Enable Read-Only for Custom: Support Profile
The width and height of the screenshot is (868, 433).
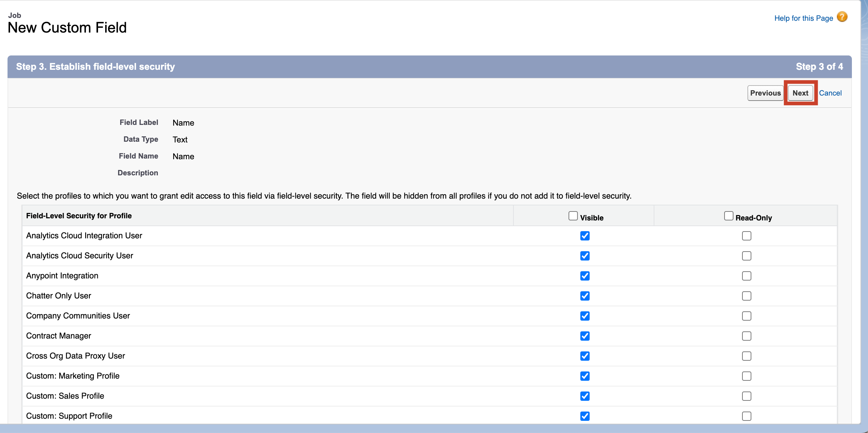[x=747, y=416]
